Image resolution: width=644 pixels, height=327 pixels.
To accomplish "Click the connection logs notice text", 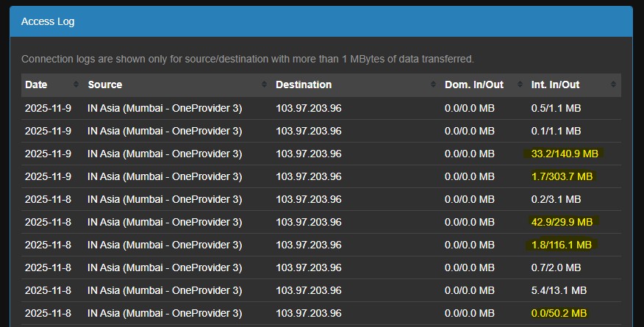I will tap(248, 59).
